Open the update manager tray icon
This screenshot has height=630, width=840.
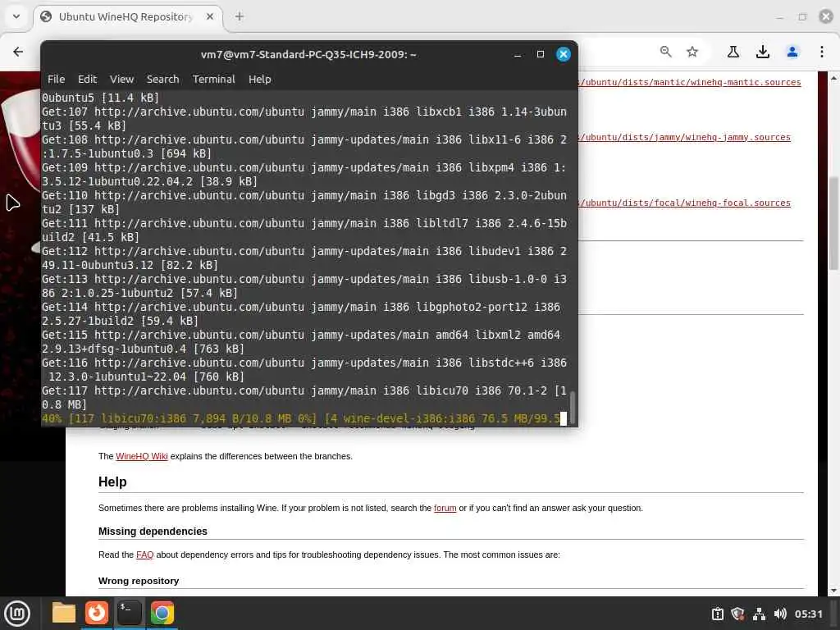[x=717, y=614]
